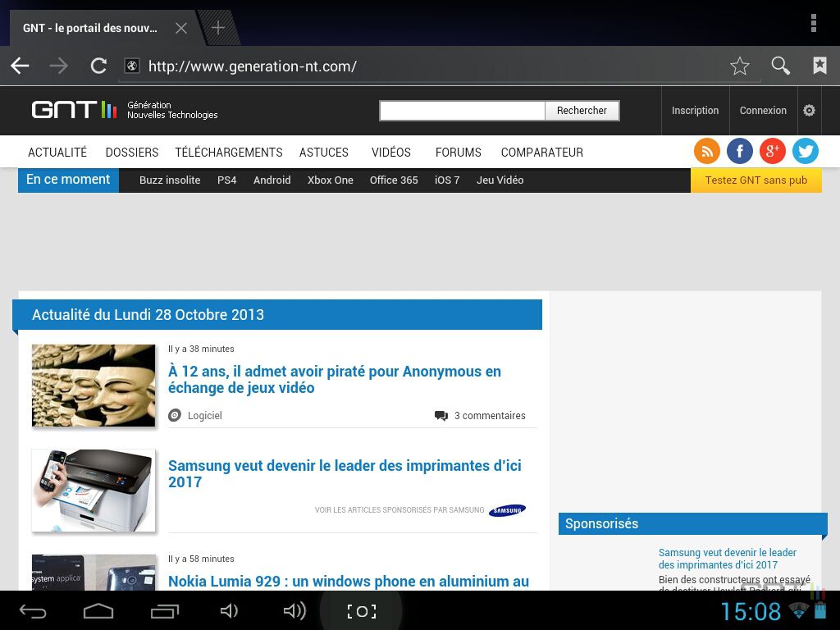Click the Rechercher button

click(x=582, y=111)
